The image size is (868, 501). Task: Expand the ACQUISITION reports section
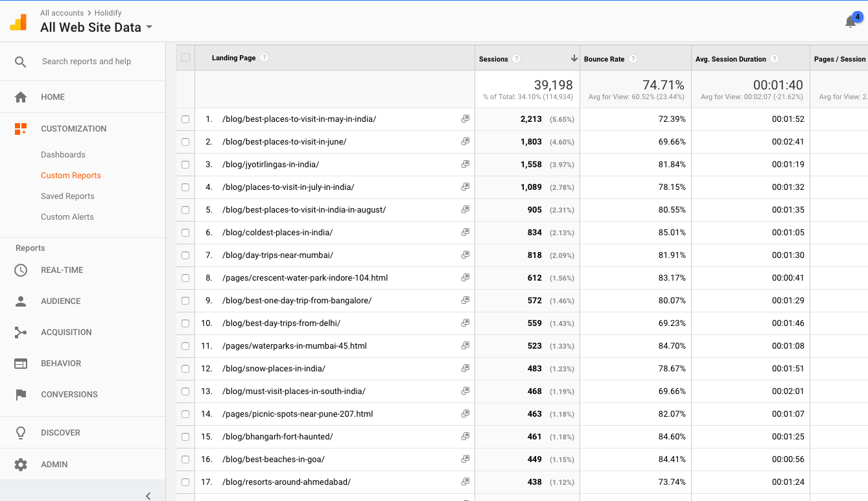point(66,332)
